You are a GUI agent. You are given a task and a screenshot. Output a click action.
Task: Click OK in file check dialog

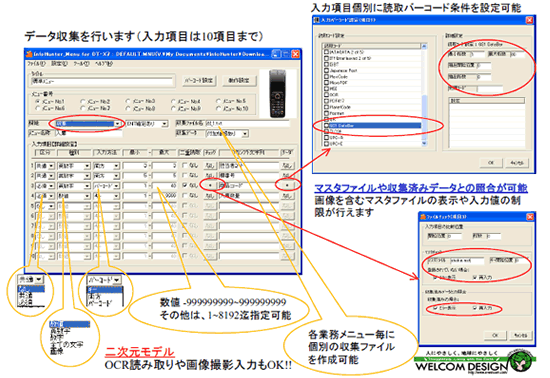495,335
